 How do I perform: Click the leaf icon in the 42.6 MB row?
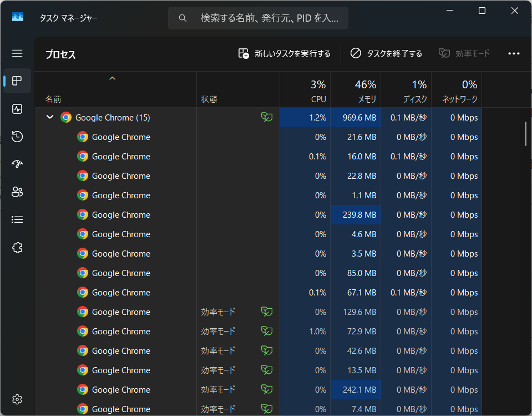point(267,350)
